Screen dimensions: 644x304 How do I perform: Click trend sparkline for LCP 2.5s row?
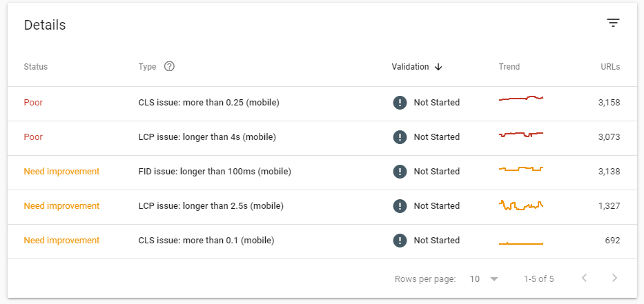point(521,205)
